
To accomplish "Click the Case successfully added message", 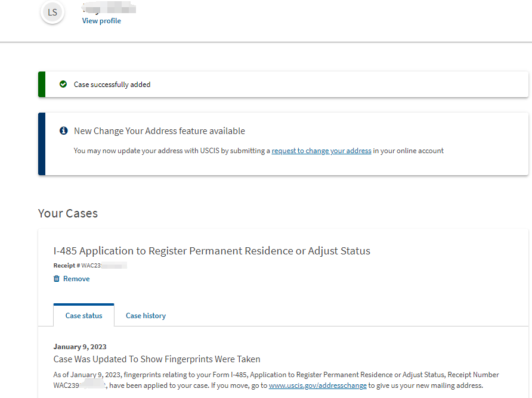I will tap(112, 85).
